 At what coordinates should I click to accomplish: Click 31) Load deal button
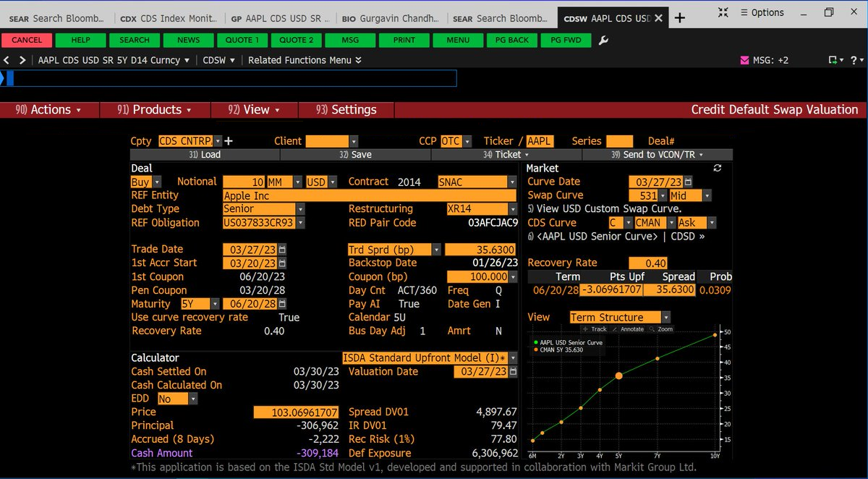tap(205, 154)
